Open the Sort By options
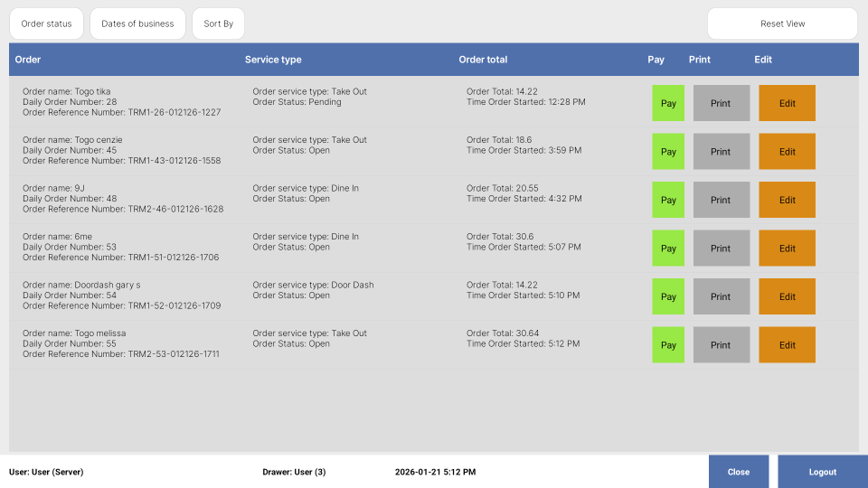Screen dimensions: 868x488 [x=218, y=23]
